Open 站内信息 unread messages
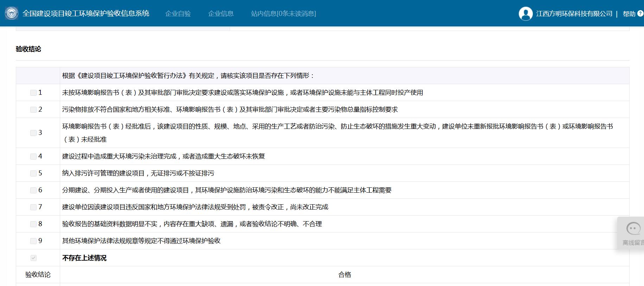 pyautogui.click(x=283, y=14)
